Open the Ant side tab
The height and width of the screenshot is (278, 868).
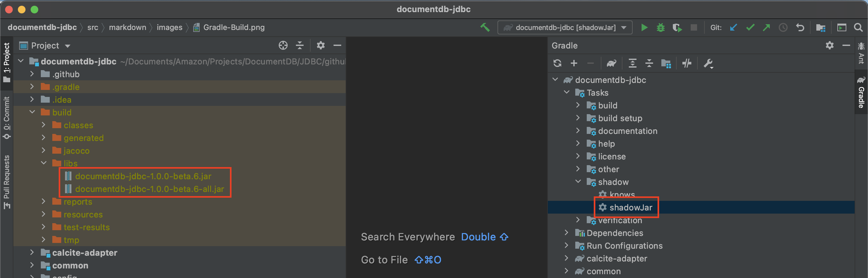(x=861, y=53)
